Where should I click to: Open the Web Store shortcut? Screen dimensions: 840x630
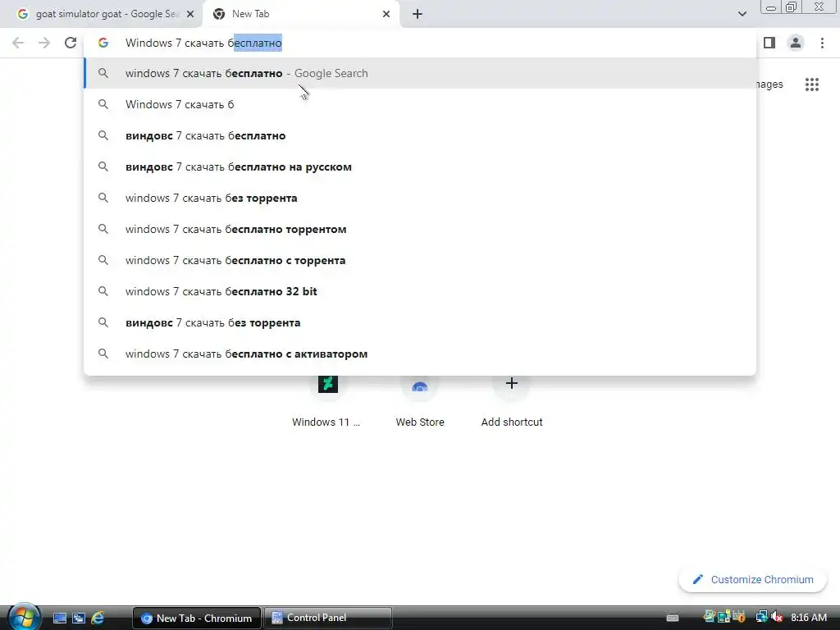pyautogui.click(x=420, y=400)
